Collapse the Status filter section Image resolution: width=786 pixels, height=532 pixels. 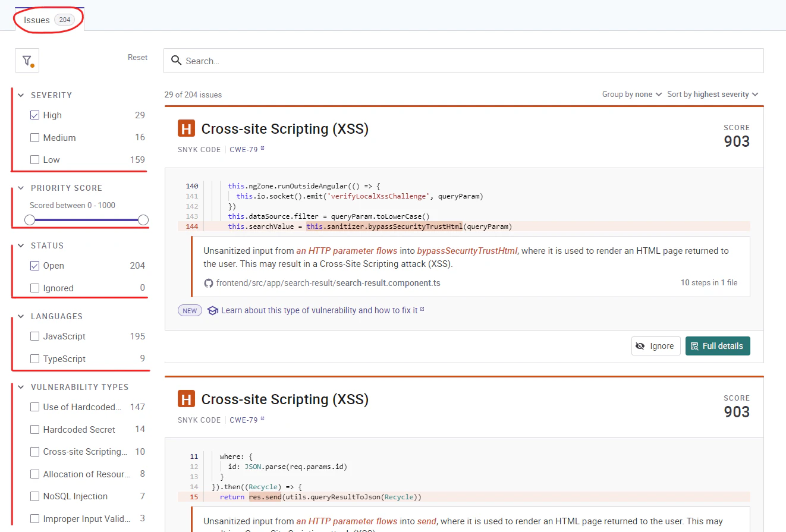click(21, 245)
